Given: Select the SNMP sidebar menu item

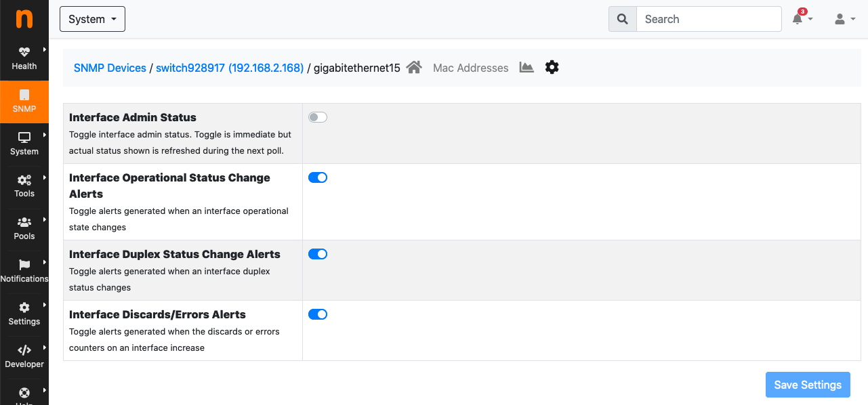Looking at the screenshot, I should [x=24, y=102].
